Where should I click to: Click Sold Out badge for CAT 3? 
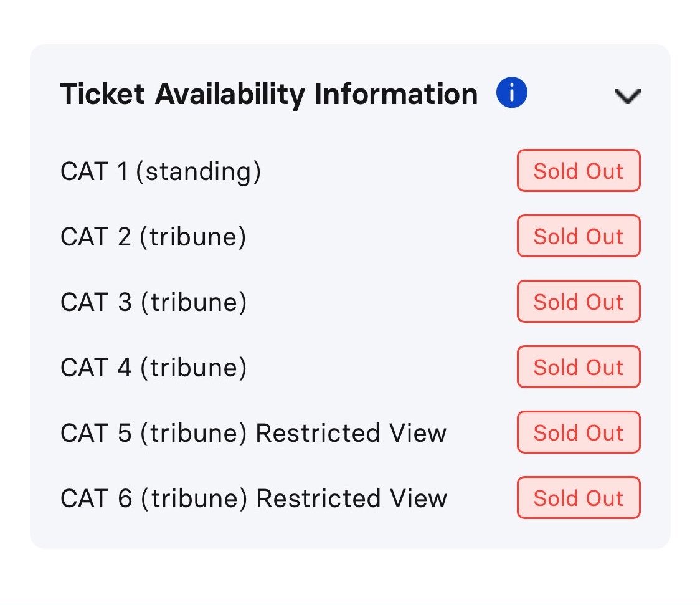point(579,302)
